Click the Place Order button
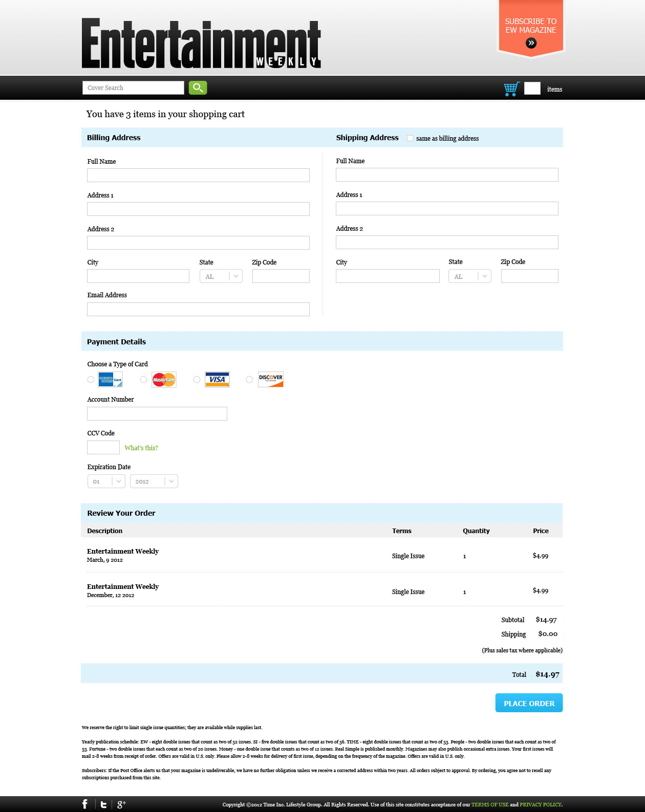Screen dimensions: 645x812 coord(529,703)
